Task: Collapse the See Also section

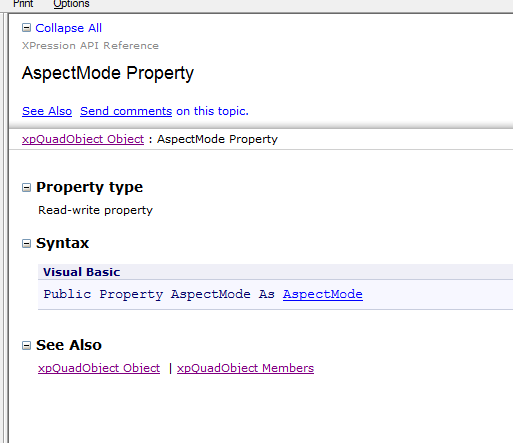Action: [26, 345]
